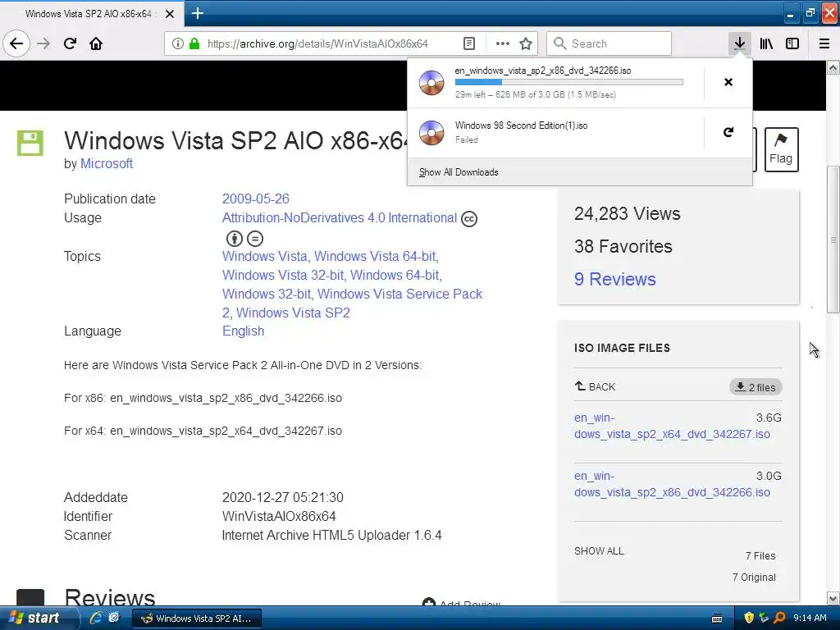Click the magnifier icon in the system tray
This screenshot has height=630, width=840.
pos(779,618)
